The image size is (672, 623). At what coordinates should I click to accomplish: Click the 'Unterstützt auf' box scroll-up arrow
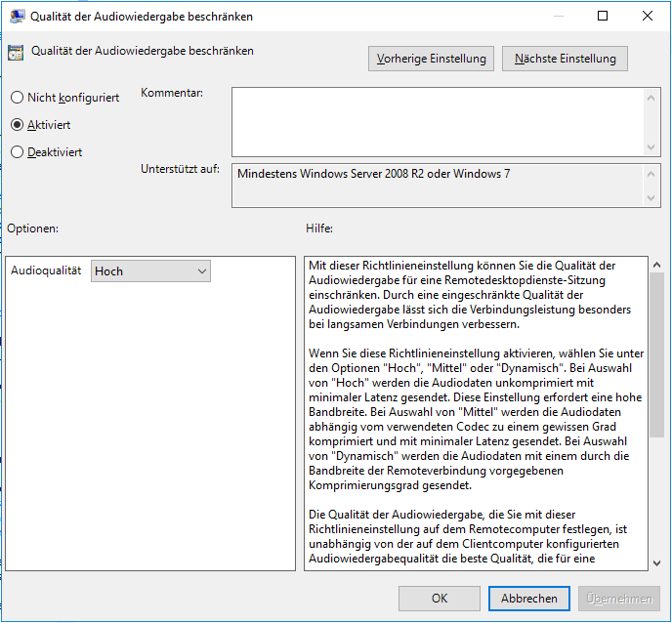click(651, 173)
